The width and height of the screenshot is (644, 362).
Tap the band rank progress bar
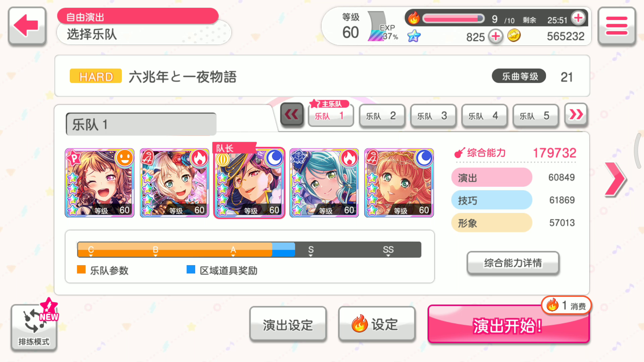pos(249,250)
